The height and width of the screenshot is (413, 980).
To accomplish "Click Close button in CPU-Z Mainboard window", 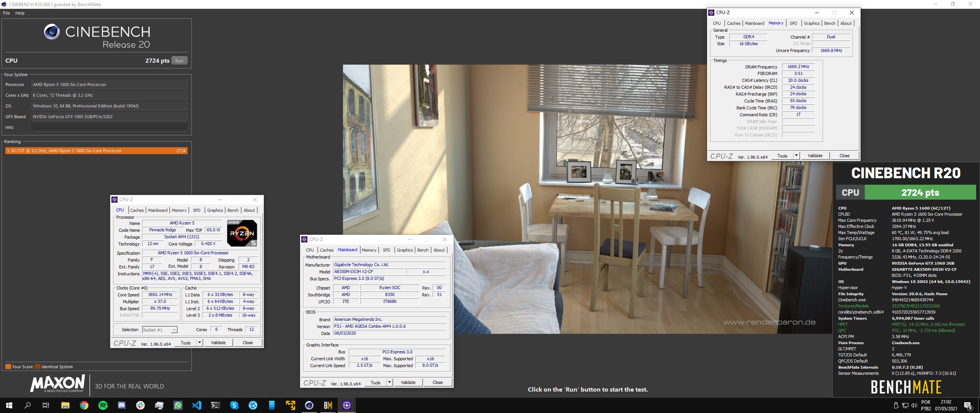I will [x=438, y=382].
